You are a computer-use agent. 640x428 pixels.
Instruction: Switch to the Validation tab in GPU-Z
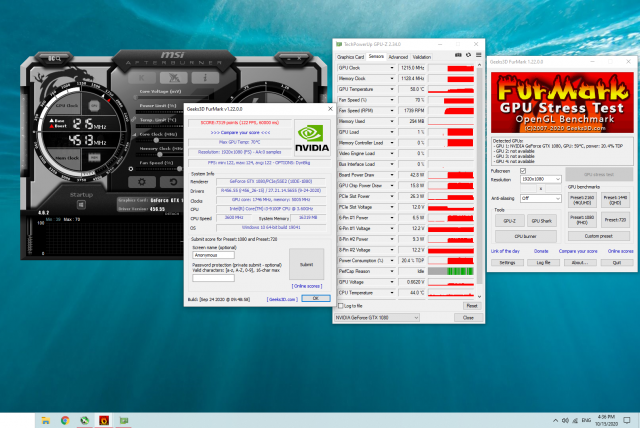pyautogui.click(x=422, y=57)
